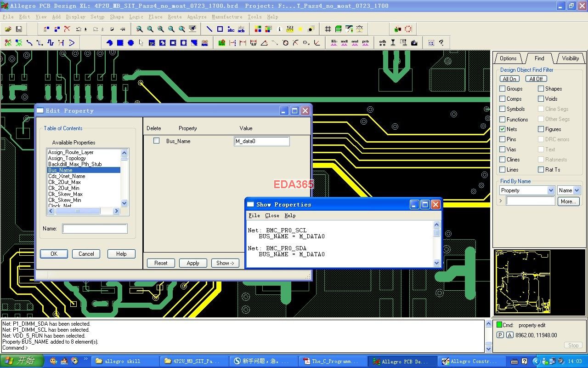This screenshot has width=588, height=368.
Task: Click the Bus_Name value input field
Action: [x=261, y=141]
